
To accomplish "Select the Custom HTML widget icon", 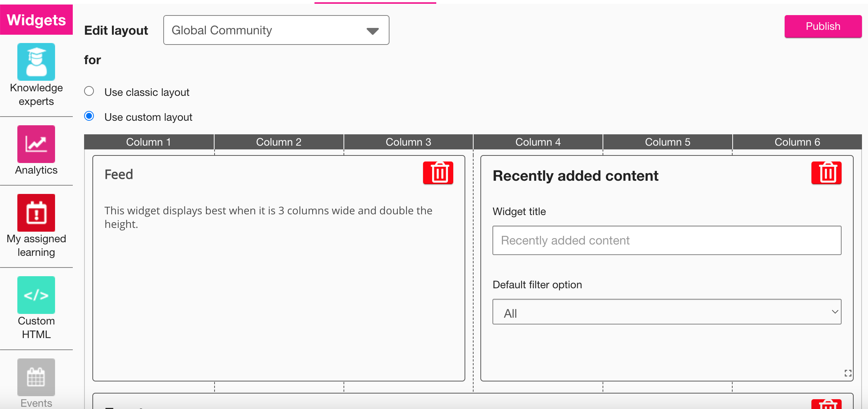I will (36, 295).
